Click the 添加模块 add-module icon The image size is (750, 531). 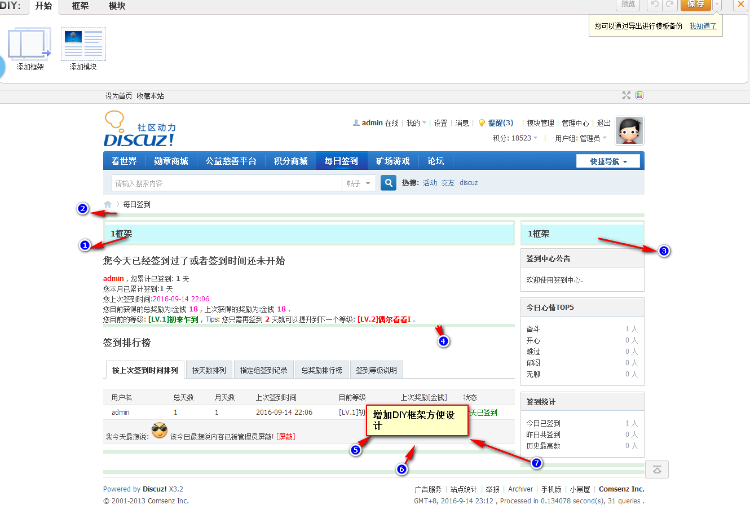pyautogui.click(x=83, y=48)
